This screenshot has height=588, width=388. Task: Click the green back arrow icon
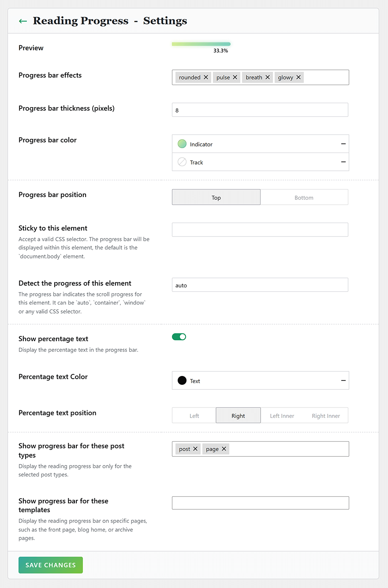click(23, 21)
